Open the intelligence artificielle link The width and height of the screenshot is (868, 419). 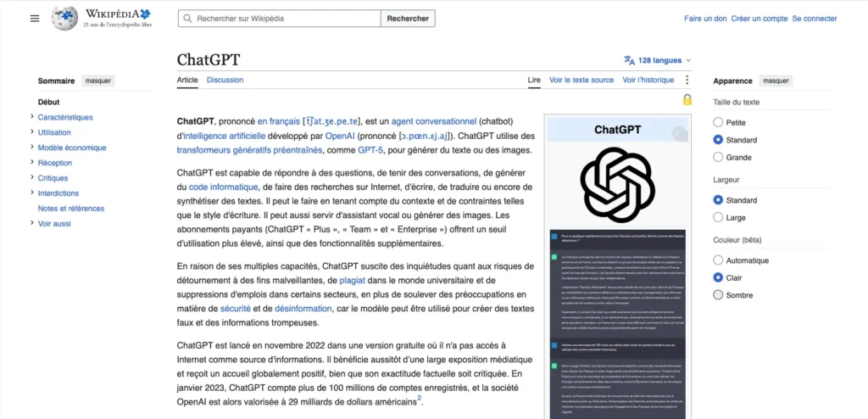coord(224,136)
